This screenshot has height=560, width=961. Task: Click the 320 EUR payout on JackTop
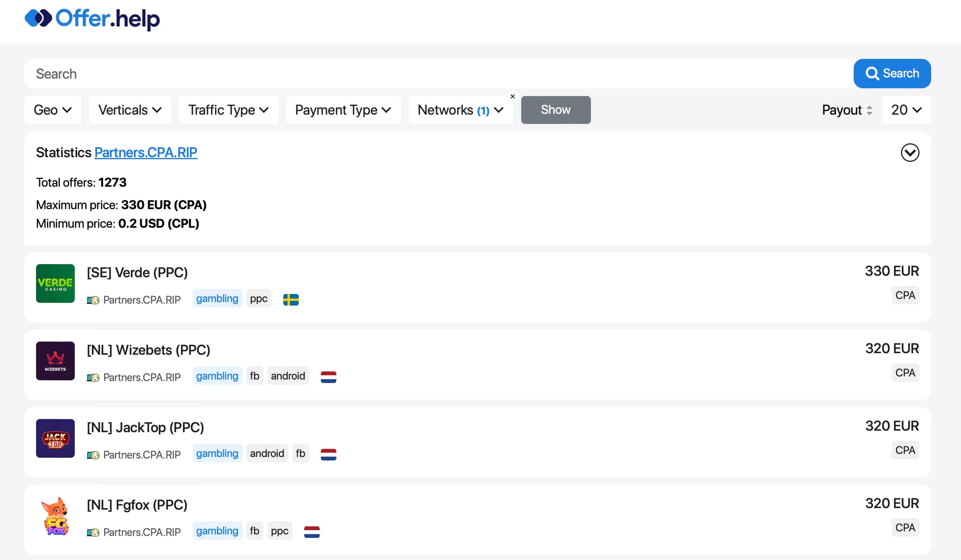[892, 426]
